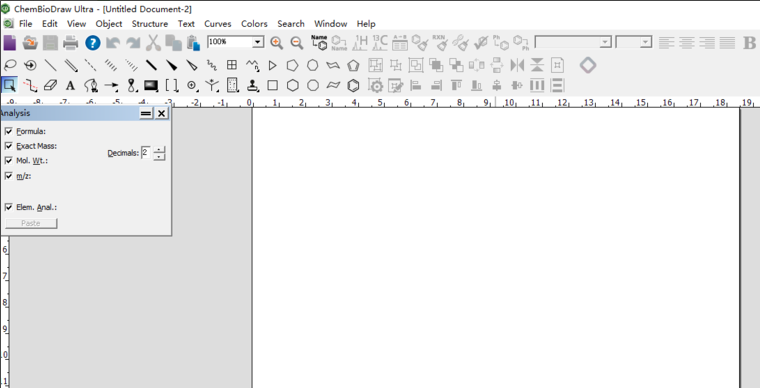Screen dimensions: 760x388
Task: Select the Solid Bond tool
Action: pos(50,65)
